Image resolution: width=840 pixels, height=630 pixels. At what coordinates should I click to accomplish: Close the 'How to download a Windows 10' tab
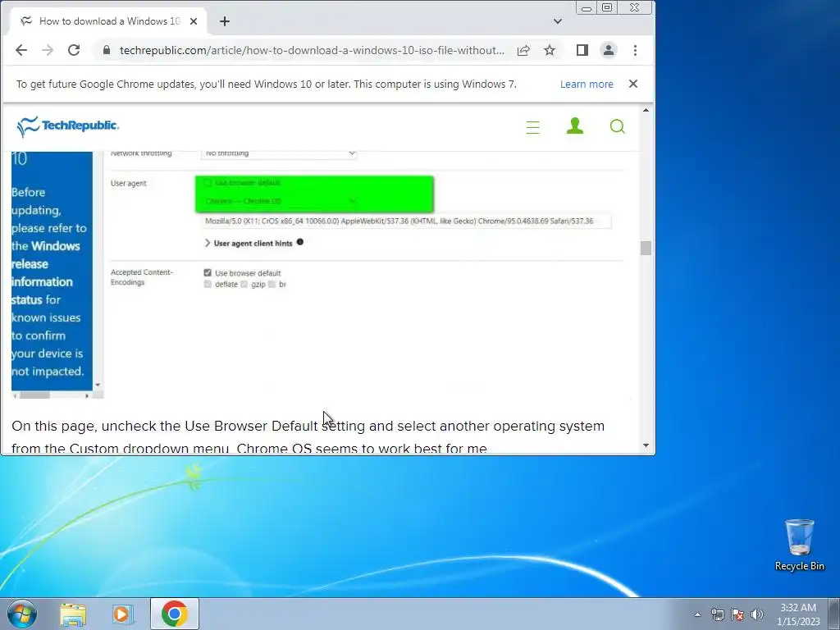coord(194,21)
